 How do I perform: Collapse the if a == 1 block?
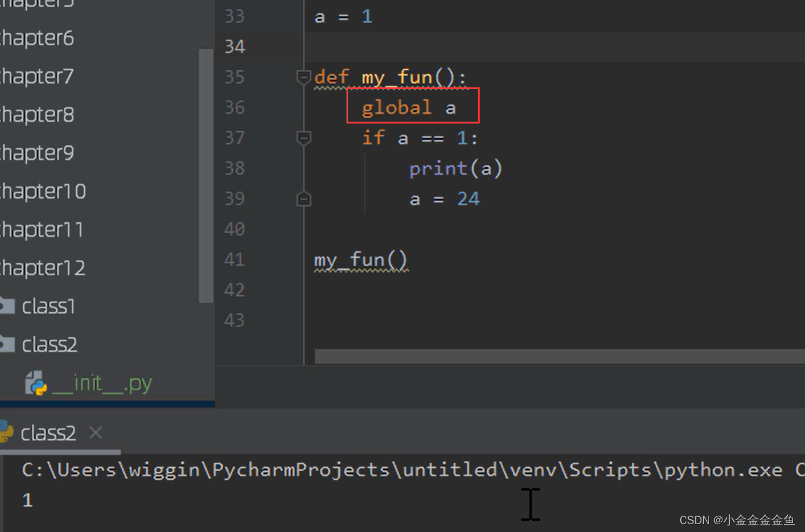click(x=304, y=139)
